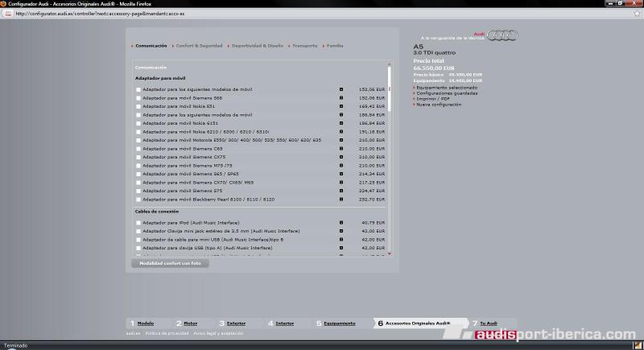
Task: Show info for iPod Audi Music Interface adapter
Action: [341, 222]
